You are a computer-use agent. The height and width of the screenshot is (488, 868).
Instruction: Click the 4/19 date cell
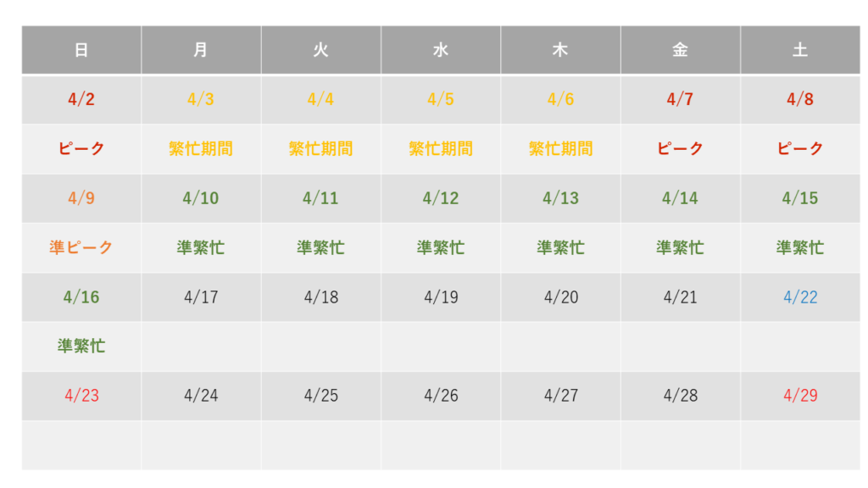tap(441, 297)
